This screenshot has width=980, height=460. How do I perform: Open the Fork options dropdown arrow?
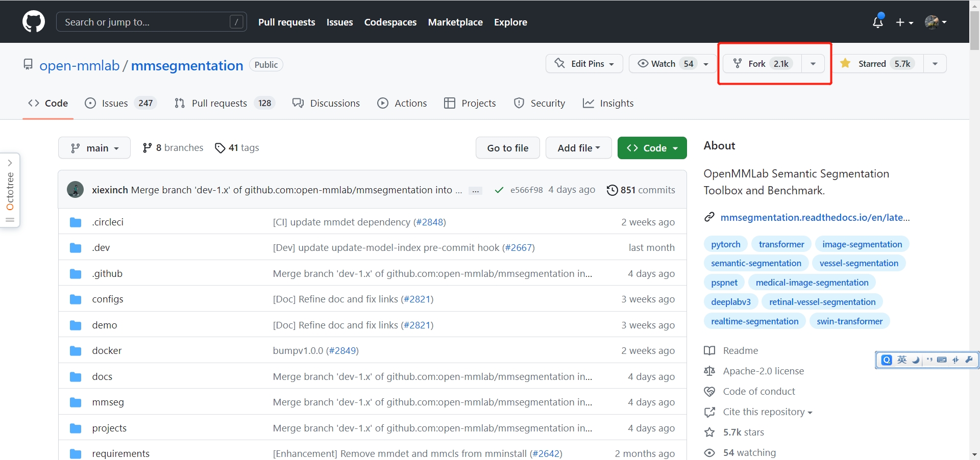[x=813, y=64]
